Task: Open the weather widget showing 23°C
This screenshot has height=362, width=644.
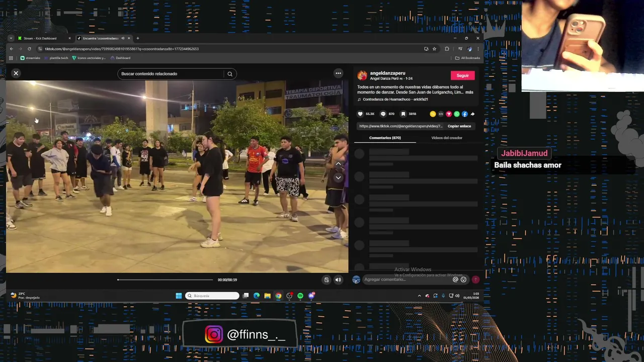Action: pos(25,296)
